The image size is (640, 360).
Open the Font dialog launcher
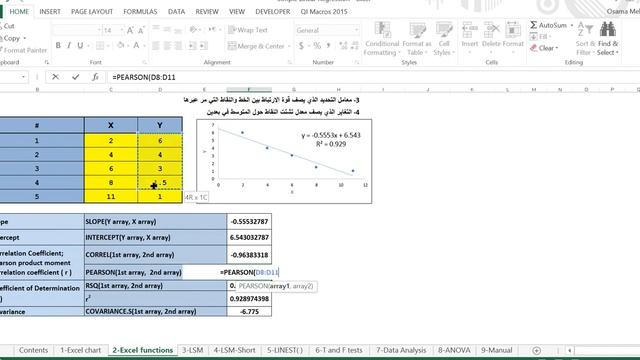click(x=144, y=62)
